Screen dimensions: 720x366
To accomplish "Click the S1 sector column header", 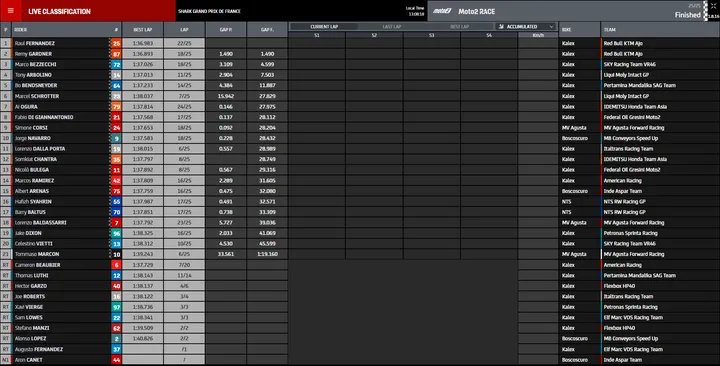I will coord(317,35).
